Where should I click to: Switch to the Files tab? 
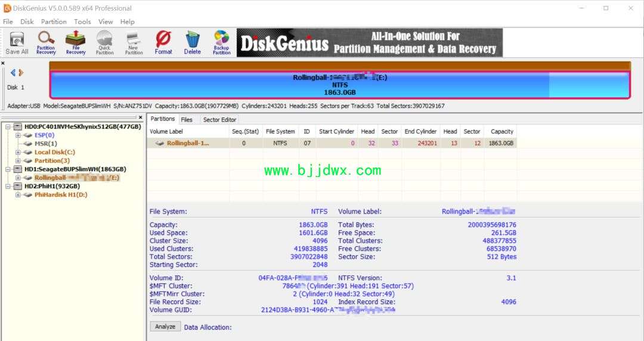187,120
